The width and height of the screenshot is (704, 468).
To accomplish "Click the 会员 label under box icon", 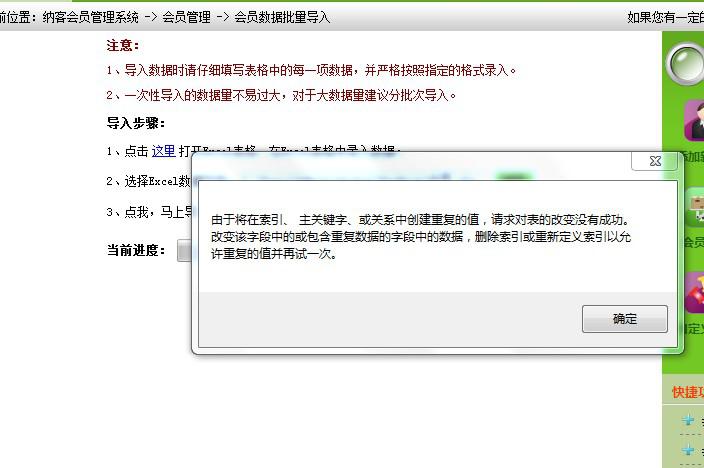I will pos(694,243).
